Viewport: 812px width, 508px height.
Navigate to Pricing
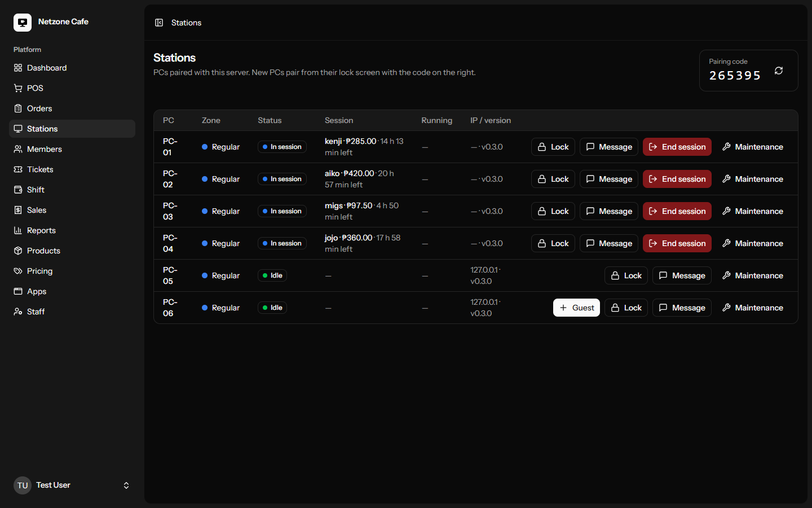click(x=72, y=271)
